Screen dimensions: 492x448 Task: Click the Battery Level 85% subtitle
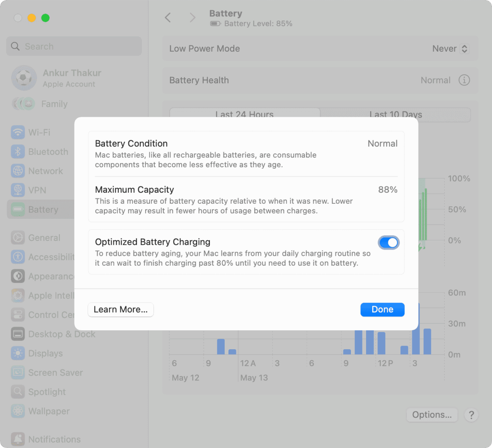point(258,24)
